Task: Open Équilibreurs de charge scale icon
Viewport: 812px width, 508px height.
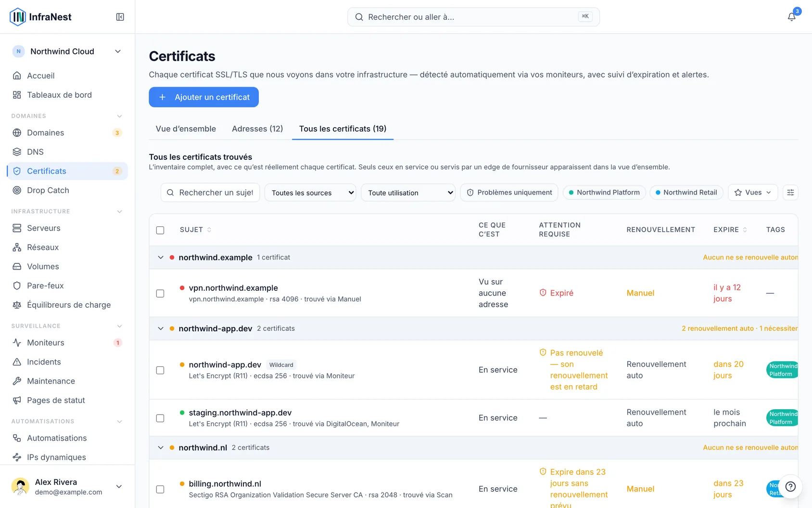Action: coord(17,305)
